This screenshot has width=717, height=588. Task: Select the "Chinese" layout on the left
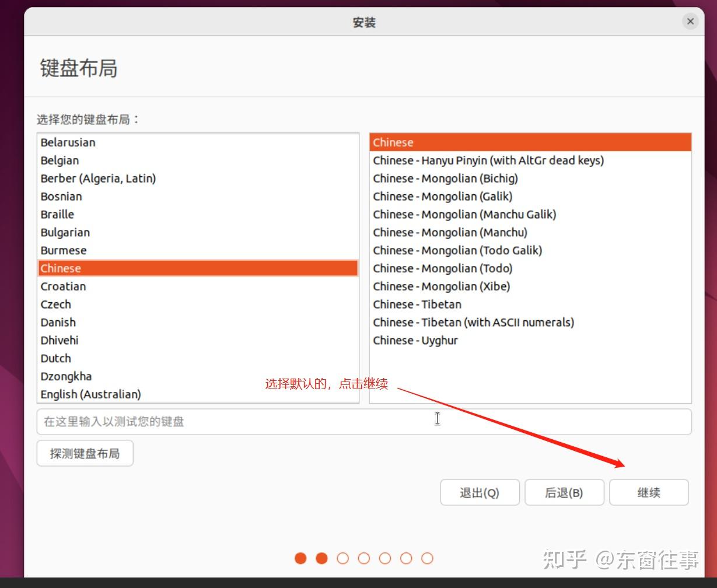(60, 268)
